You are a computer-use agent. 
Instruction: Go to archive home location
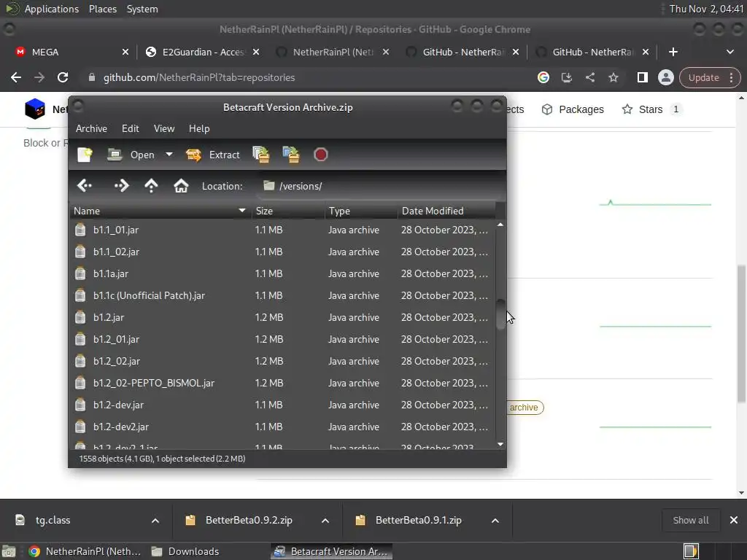click(181, 186)
